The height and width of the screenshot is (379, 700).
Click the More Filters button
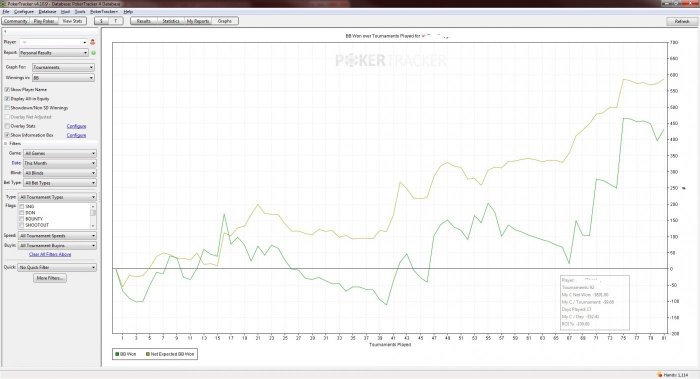50,278
